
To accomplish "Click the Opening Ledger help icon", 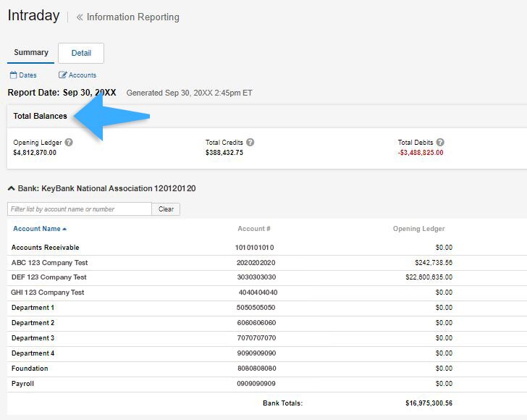I will click(69, 143).
